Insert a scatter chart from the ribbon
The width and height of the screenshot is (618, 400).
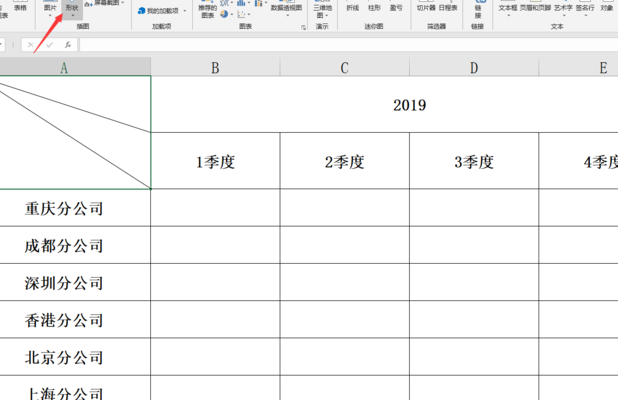(242, 15)
